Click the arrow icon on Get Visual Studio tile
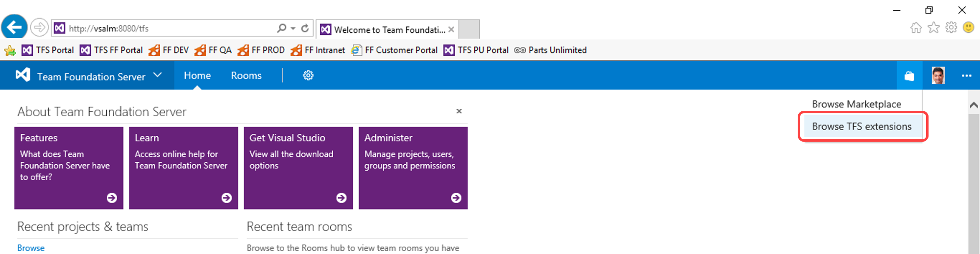Screen dimensions: 980x254 [x=342, y=198]
